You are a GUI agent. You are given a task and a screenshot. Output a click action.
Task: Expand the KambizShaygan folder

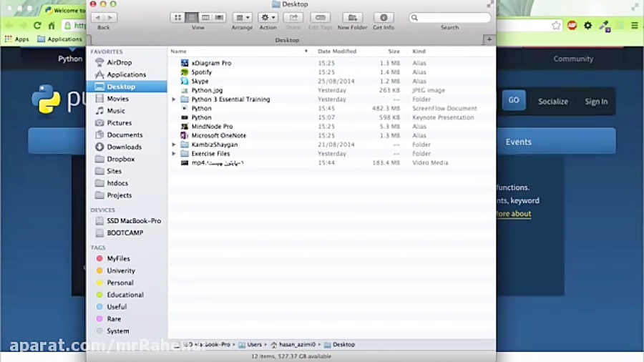pos(174,145)
